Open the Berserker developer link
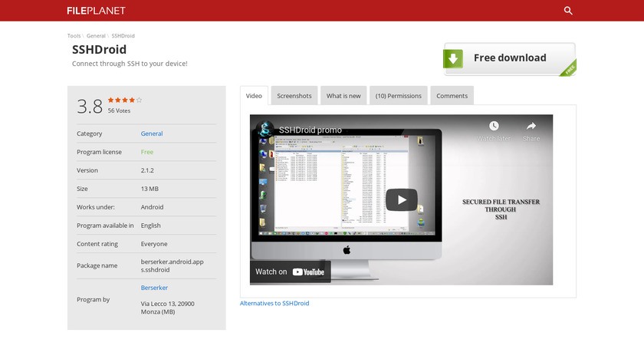This screenshot has width=644, height=362. pyautogui.click(x=154, y=288)
